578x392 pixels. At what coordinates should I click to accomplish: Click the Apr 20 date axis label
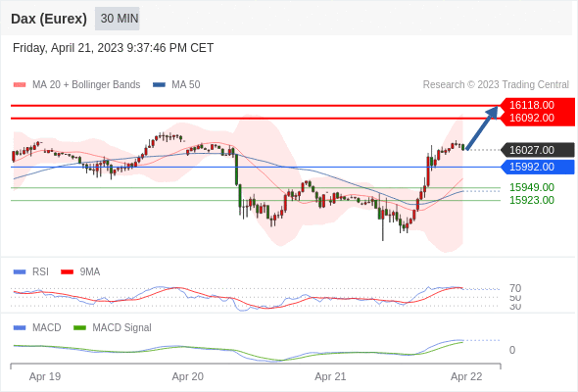click(x=188, y=376)
